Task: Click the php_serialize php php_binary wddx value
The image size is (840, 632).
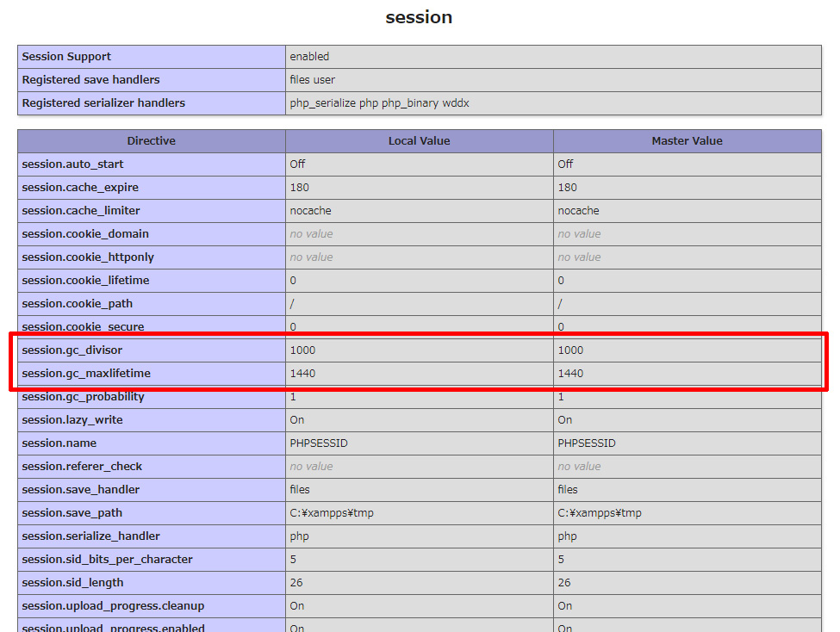Action: tap(379, 103)
